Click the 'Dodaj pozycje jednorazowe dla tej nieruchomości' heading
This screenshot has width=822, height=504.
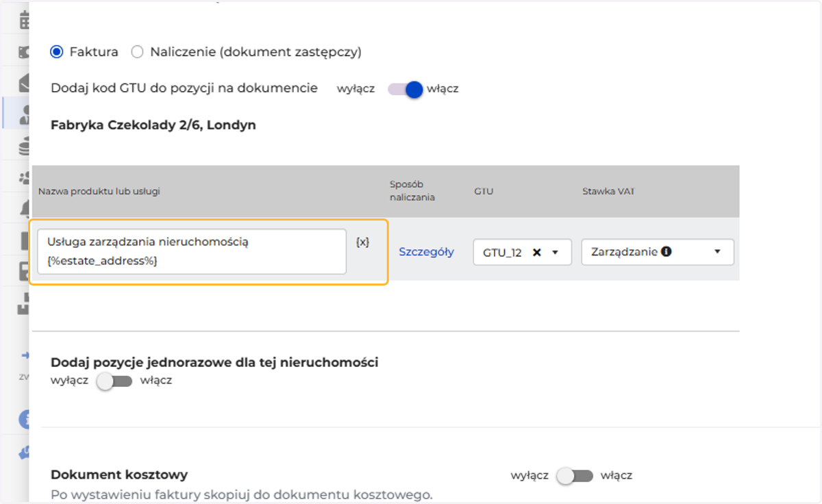pos(214,362)
